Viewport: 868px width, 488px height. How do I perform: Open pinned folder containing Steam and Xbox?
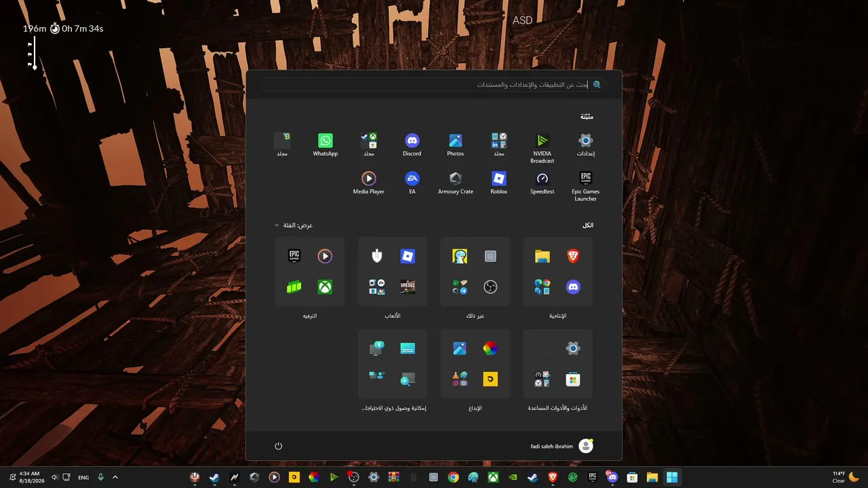pos(369,145)
